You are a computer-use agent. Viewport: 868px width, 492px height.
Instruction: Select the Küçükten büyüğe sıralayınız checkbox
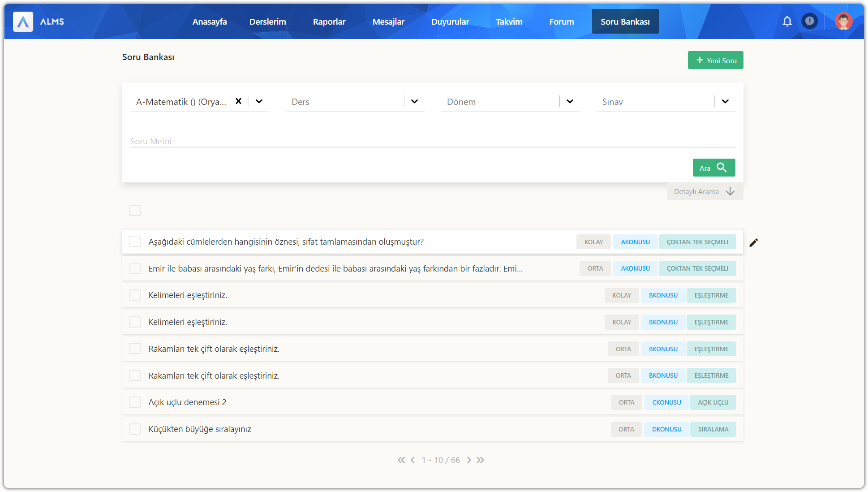click(x=135, y=429)
